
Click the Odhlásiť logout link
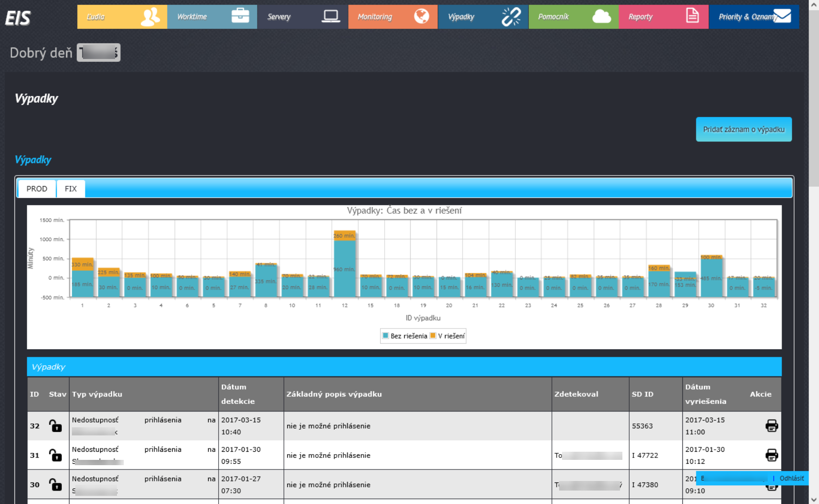coord(792,478)
